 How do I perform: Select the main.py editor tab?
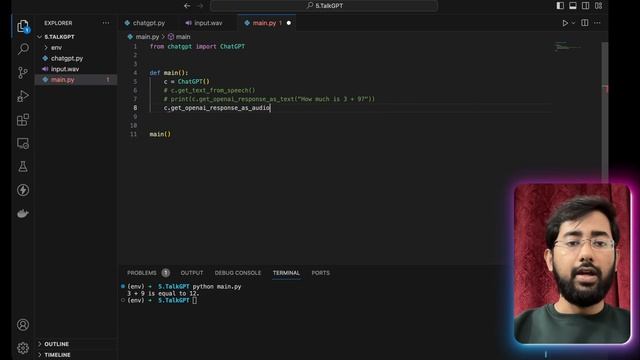click(x=263, y=23)
